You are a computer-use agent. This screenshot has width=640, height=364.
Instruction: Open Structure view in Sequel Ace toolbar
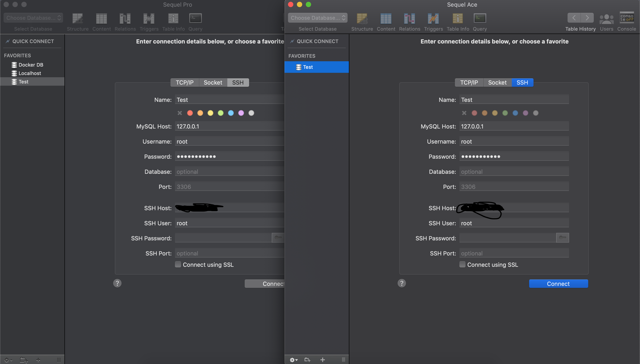click(362, 19)
